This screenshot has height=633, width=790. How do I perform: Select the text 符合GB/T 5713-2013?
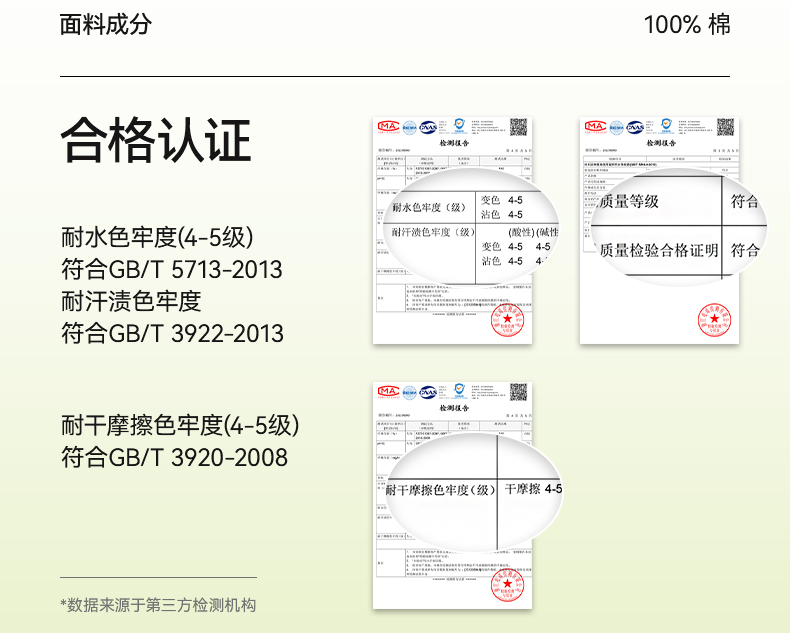click(x=172, y=269)
